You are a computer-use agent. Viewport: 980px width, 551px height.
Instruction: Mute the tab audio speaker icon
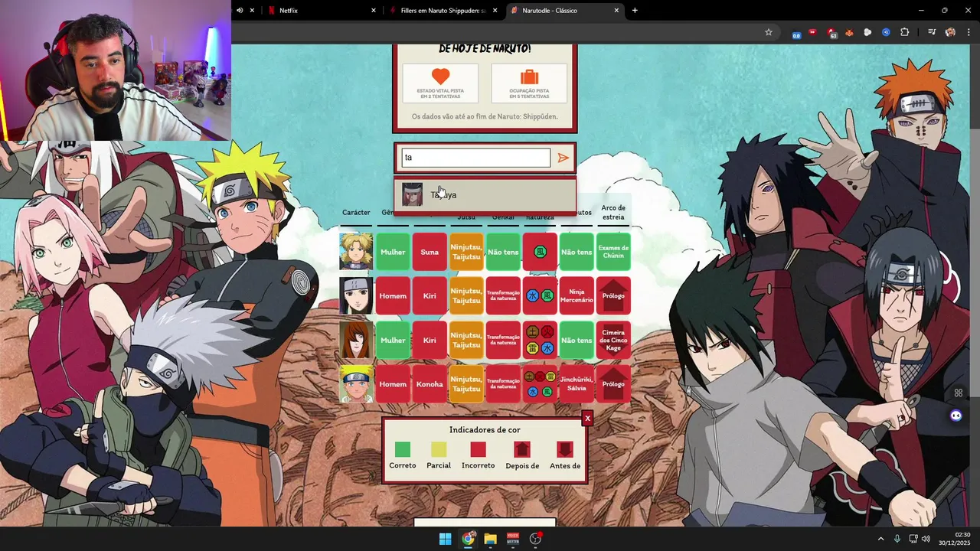[240, 11]
